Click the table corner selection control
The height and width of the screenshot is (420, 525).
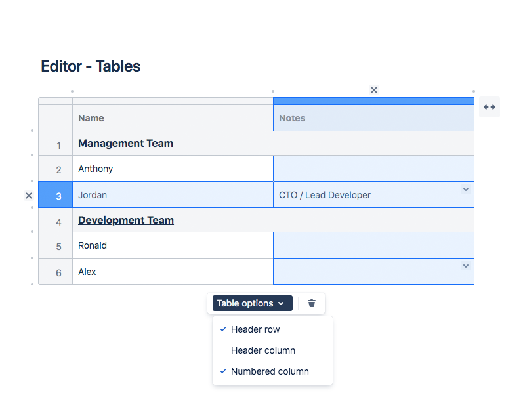tap(56, 101)
